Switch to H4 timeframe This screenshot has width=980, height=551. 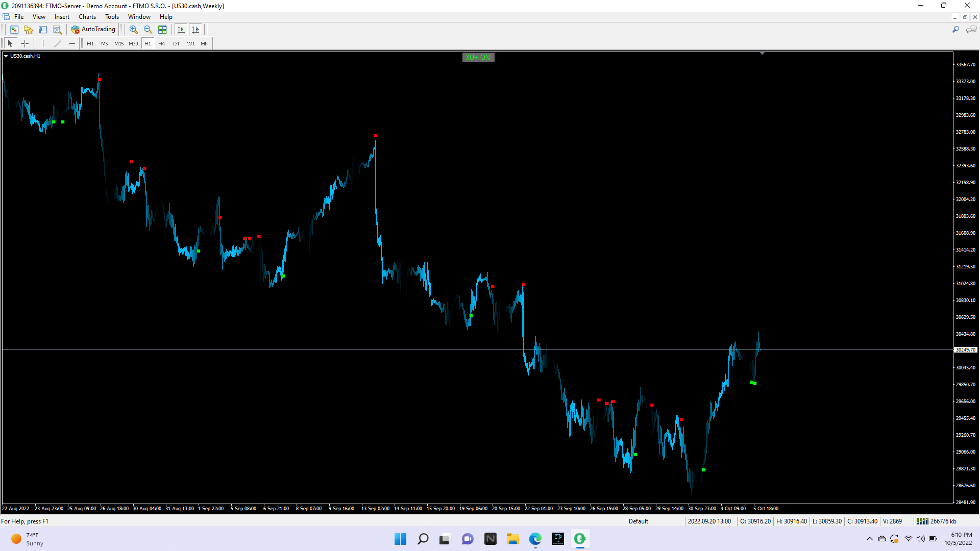[x=162, y=43]
